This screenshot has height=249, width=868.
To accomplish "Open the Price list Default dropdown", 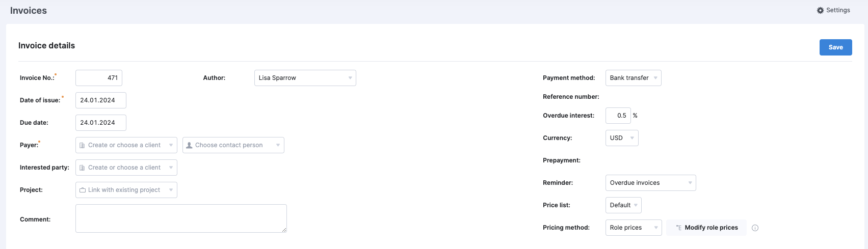I will (x=623, y=205).
